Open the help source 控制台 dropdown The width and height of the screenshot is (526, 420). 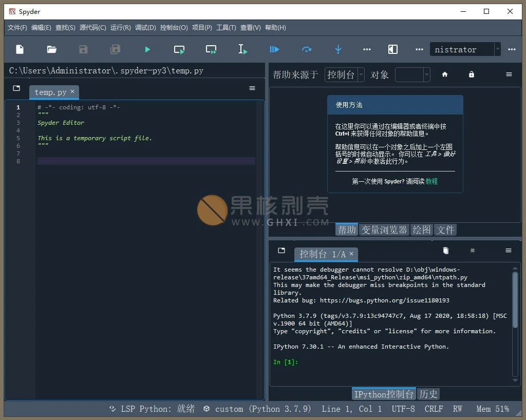point(344,74)
